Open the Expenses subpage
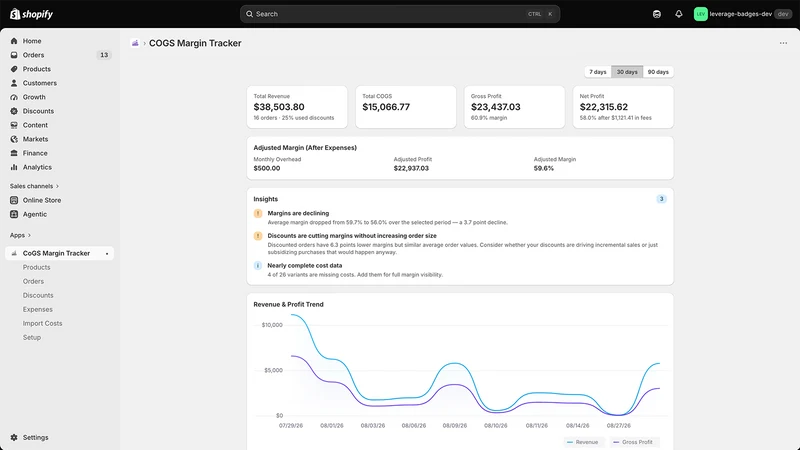The image size is (800, 450). pyautogui.click(x=37, y=310)
